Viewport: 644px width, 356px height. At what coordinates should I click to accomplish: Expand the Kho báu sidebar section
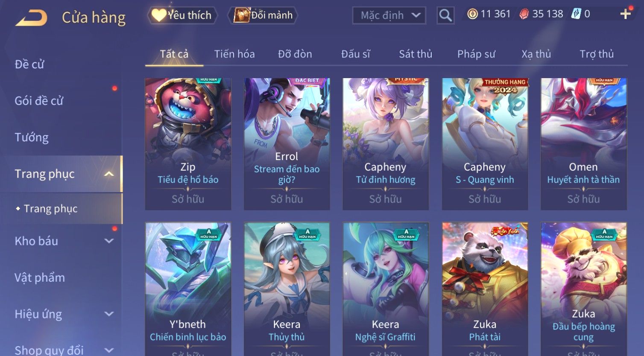tap(109, 241)
